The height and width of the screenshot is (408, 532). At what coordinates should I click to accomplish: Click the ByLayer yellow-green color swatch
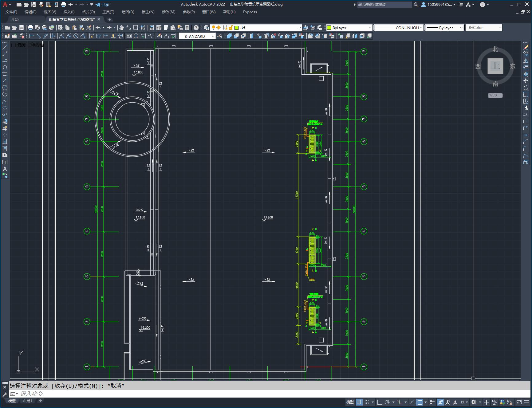(329, 28)
